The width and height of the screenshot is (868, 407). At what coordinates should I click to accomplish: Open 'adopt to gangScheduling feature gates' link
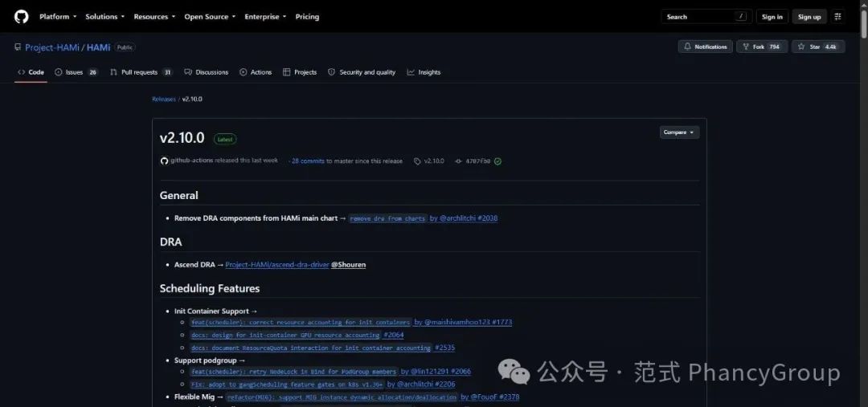[x=287, y=384]
